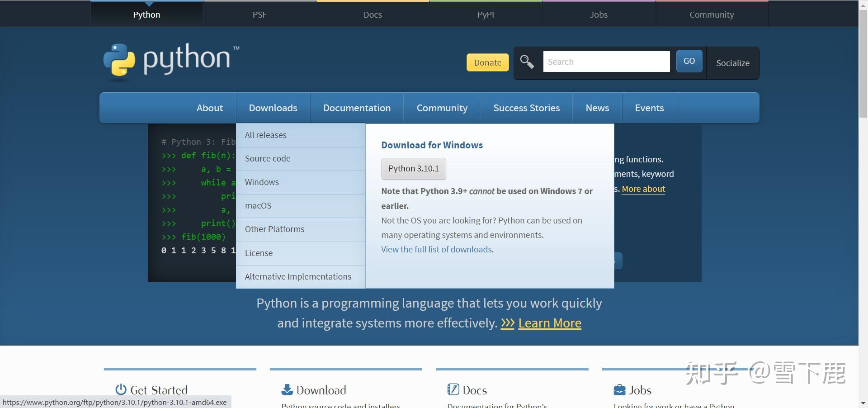Screen dimensions: 868x408
Task: Click the Jobs briefcase icon
Action: click(618, 389)
